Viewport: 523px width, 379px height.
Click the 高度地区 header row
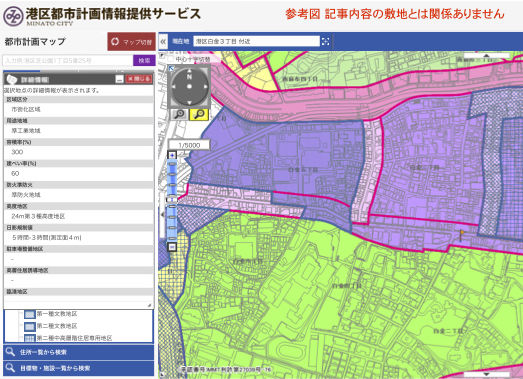79,206
